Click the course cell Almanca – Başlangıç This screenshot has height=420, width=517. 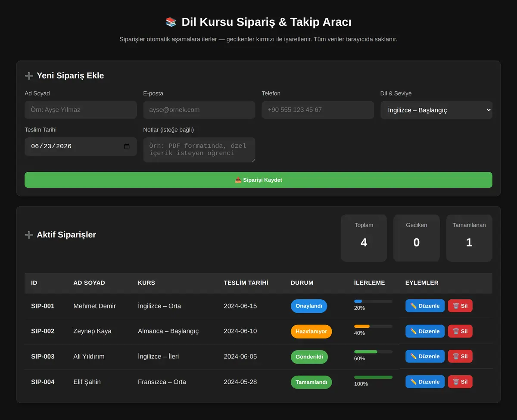point(168,331)
